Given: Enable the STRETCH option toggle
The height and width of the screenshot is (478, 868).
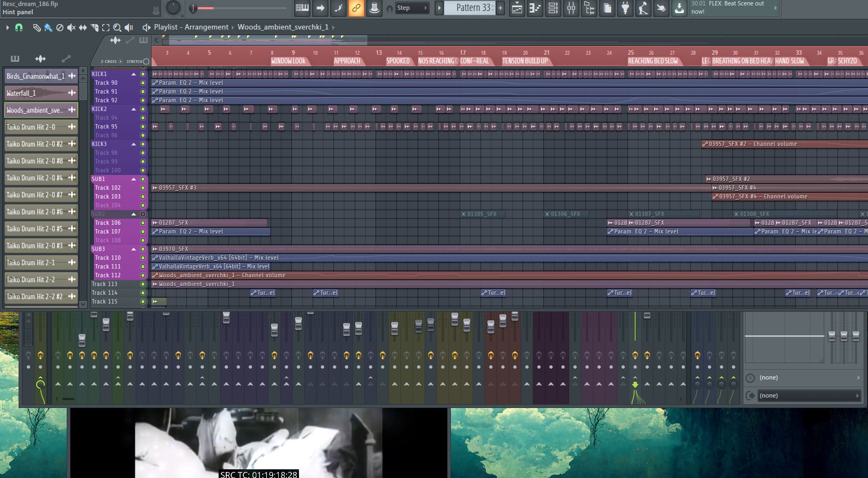Looking at the screenshot, I should coord(146,61).
